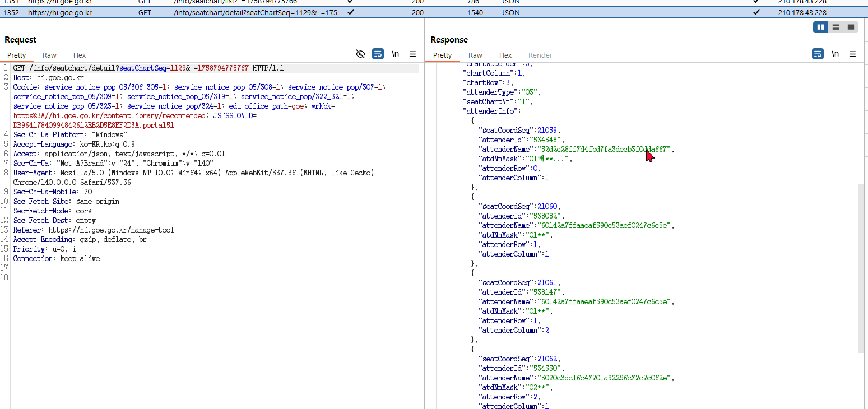The image size is (868, 409).
Task: Open the Hex tab in Response
Action: pos(505,55)
